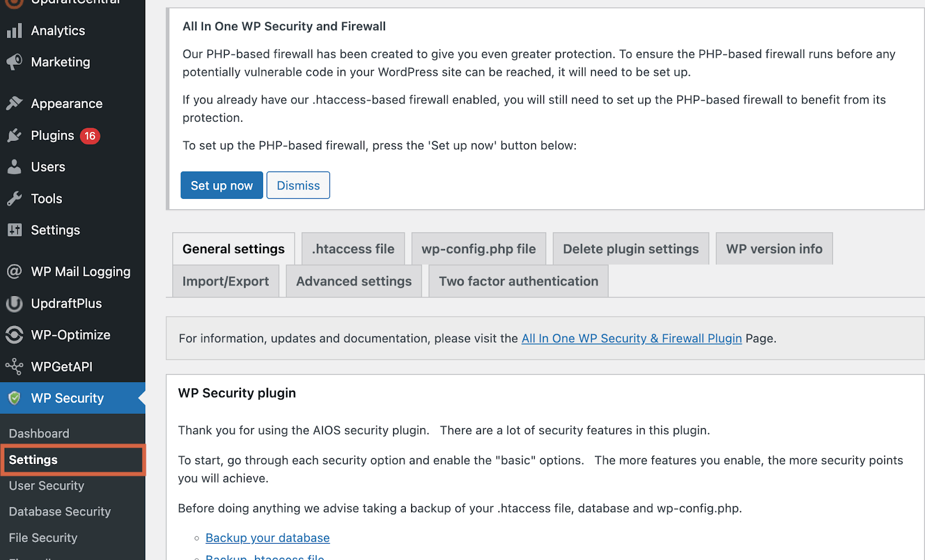Click the Plugins update count badge
Viewport: 925px width, 560px height.
90,135
